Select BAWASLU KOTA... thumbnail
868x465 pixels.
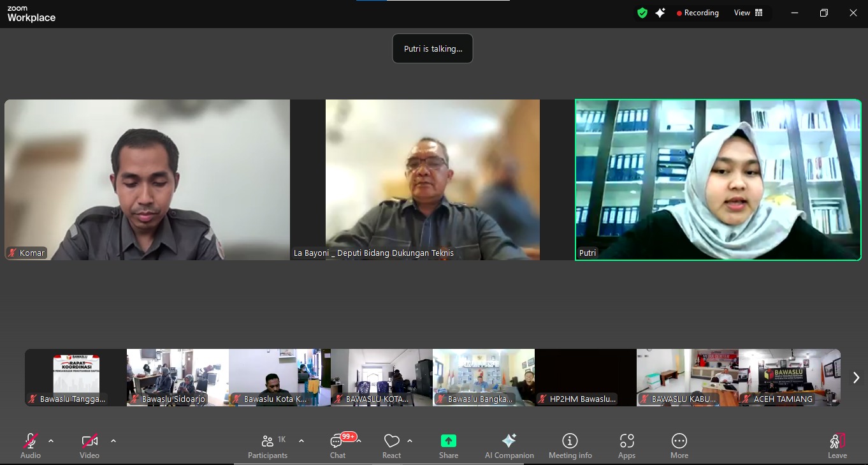point(382,378)
